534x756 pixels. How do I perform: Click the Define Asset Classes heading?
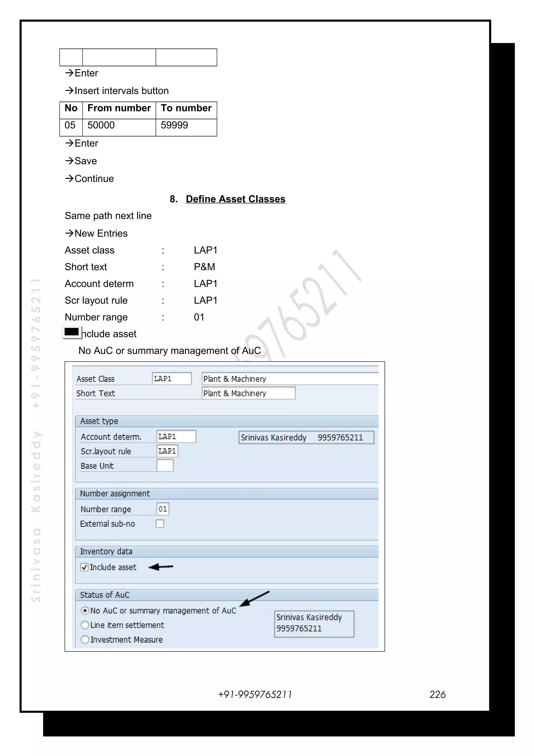point(235,199)
